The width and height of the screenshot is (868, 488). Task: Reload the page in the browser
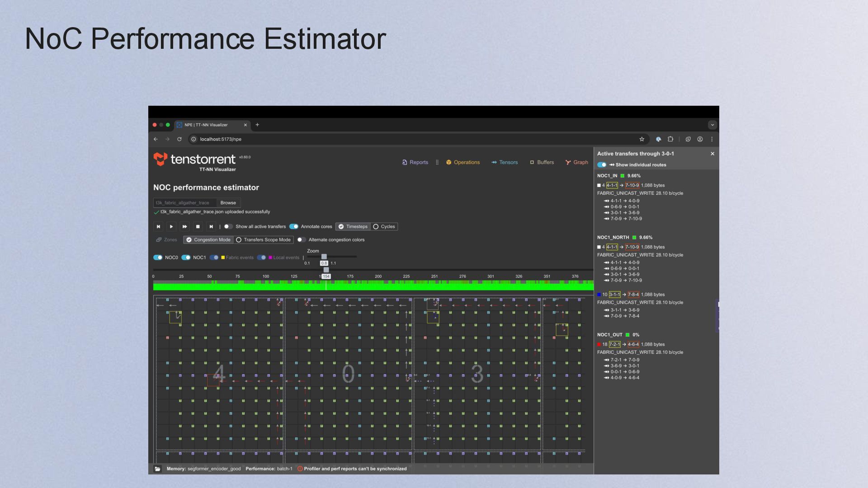(x=179, y=139)
